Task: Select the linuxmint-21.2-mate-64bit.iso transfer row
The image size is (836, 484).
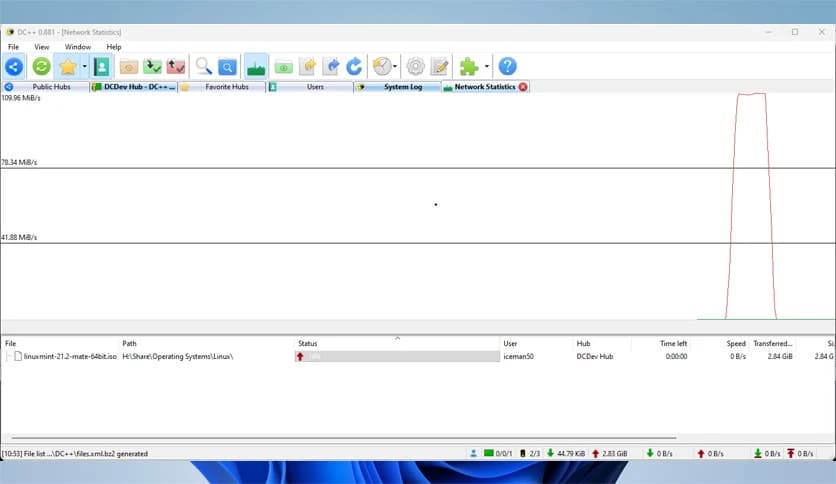Action: tap(418, 357)
